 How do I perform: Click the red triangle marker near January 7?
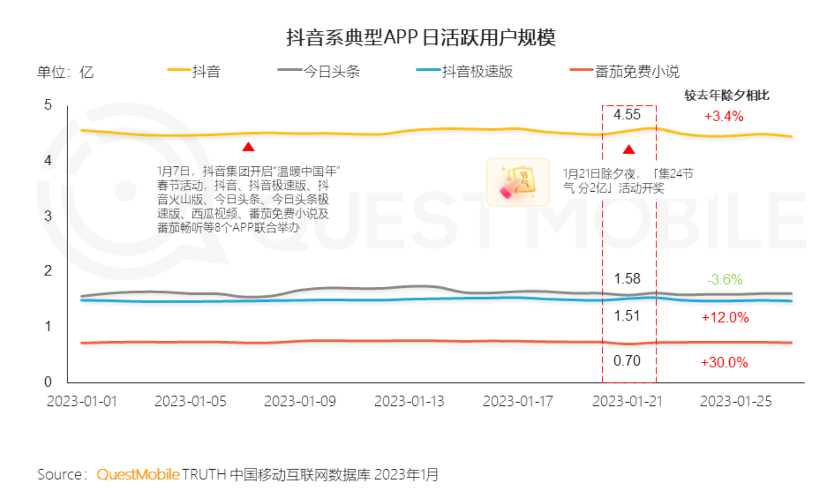[x=248, y=148]
